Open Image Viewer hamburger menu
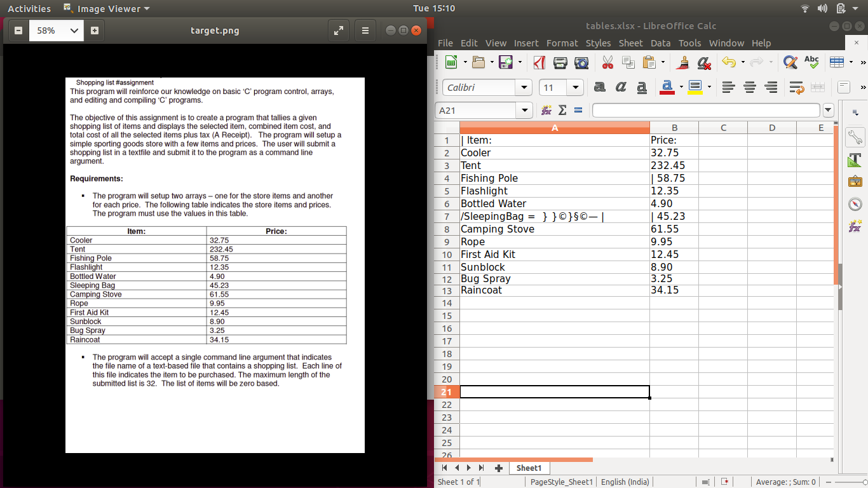The image size is (868, 488). coord(365,30)
